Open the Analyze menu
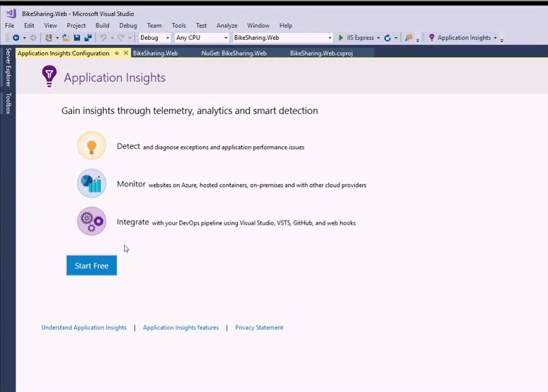This screenshot has height=392, width=548. tap(227, 25)
